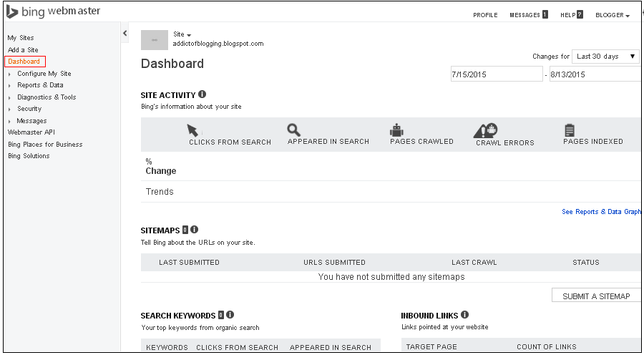Click the end date field 8/13/2015
This screenshot has width=644, height=355.
pyautogui.click(x=595, y=74)
